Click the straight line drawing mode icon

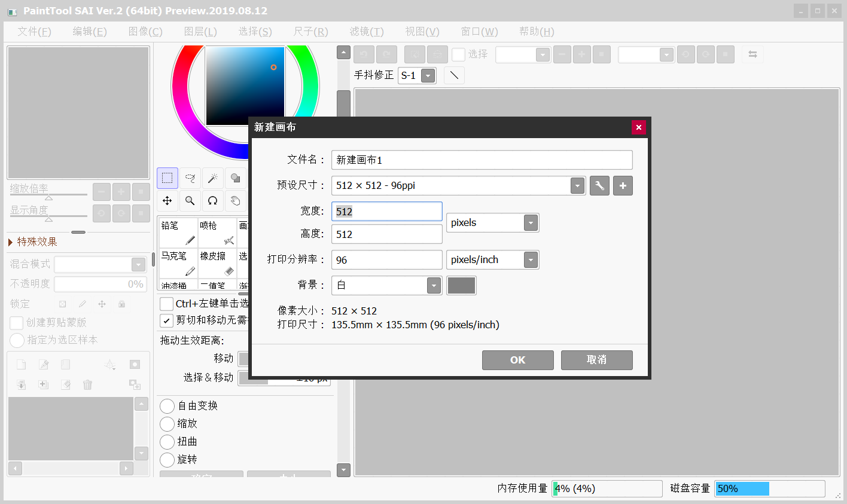(455, 75)
